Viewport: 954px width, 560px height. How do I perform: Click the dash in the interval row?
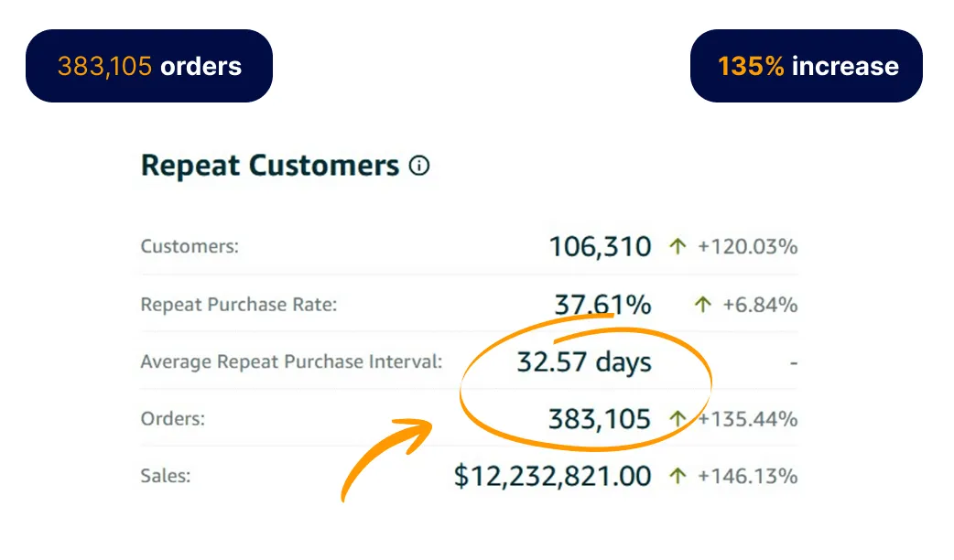(794, 363)
